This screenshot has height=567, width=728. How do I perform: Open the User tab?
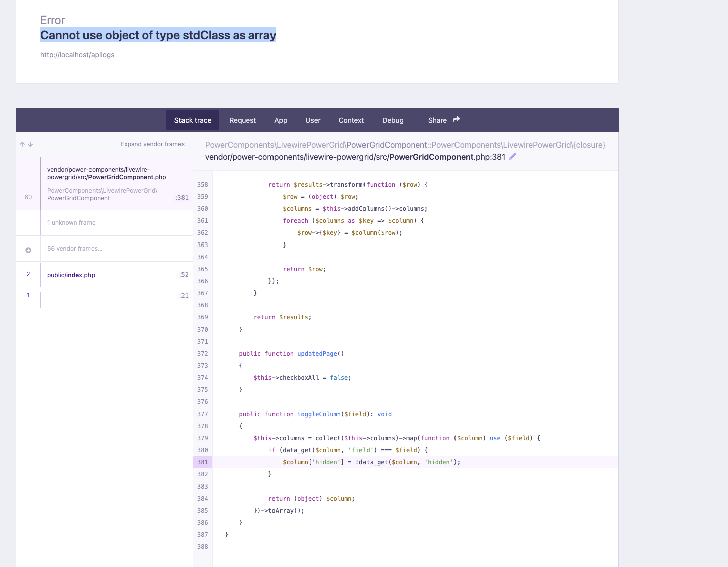tap(313, 120)
